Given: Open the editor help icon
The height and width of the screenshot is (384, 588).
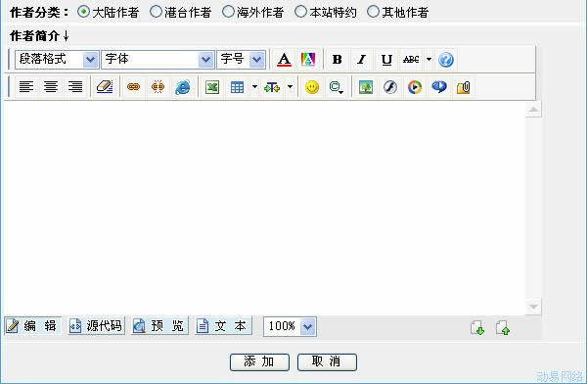Looking at the screenshot, I should click(446, 60).
